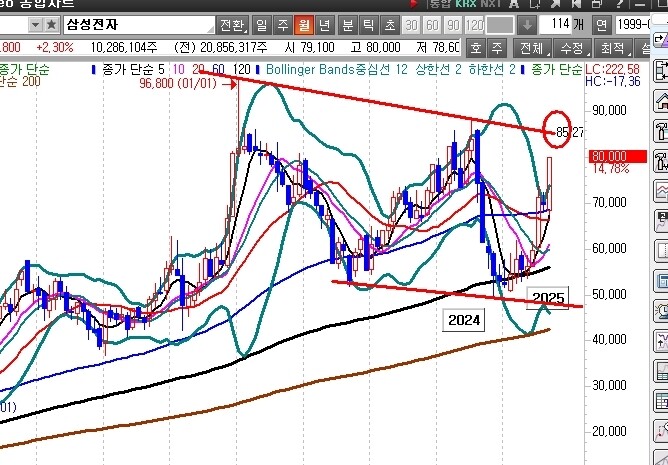
Task: Toggle the highlighted 월 monthly period
Action: pos(304,25)
